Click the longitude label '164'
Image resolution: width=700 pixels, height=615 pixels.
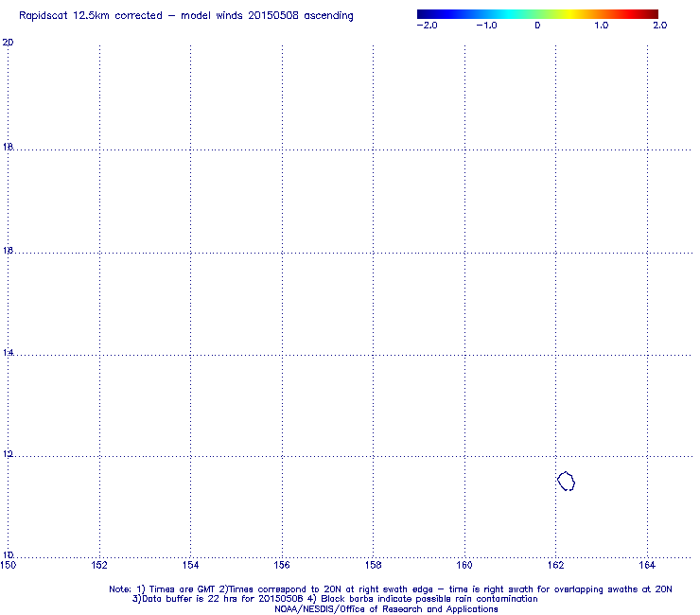click(647, 565)
